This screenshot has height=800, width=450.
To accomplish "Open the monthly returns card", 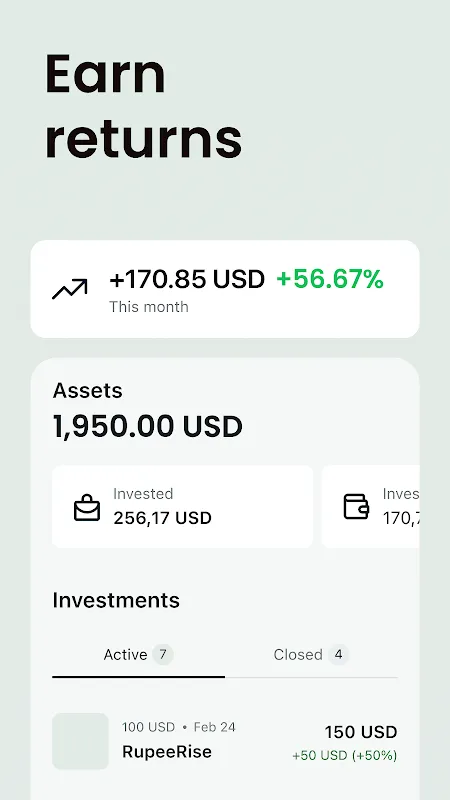I will (225, 289).
